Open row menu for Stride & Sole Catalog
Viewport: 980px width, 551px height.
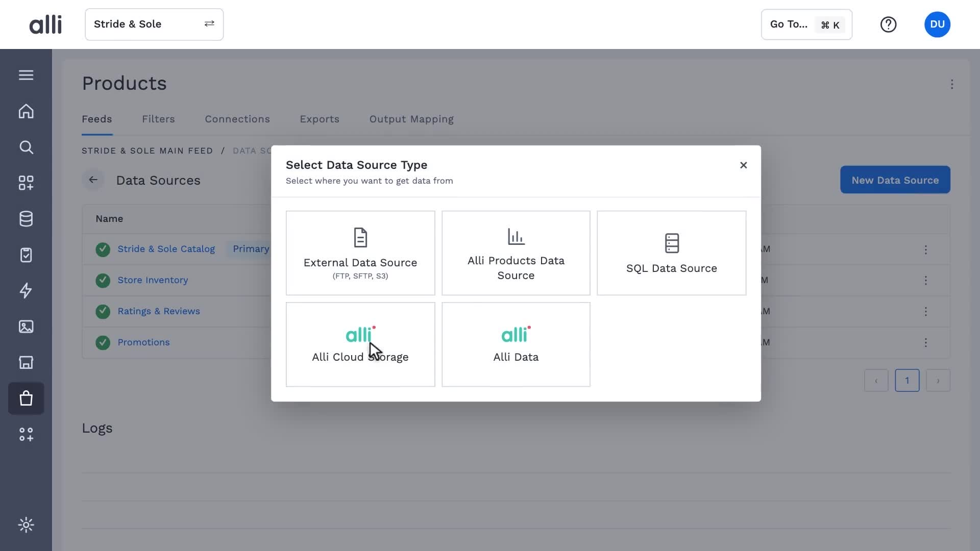(925, 249)
